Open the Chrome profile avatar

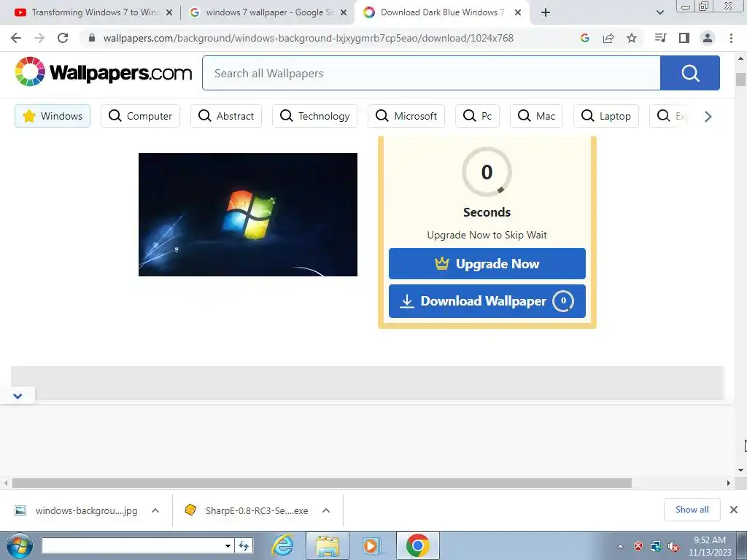click(x=708, y=38)
